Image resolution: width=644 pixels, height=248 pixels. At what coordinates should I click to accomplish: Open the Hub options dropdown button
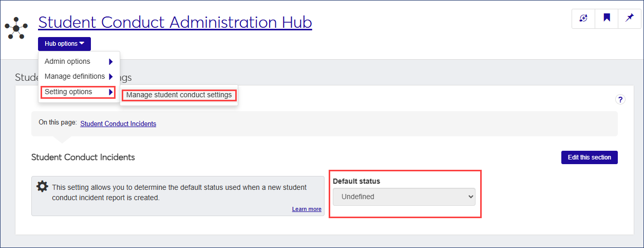pyautogui.click(x=64, y=44)
